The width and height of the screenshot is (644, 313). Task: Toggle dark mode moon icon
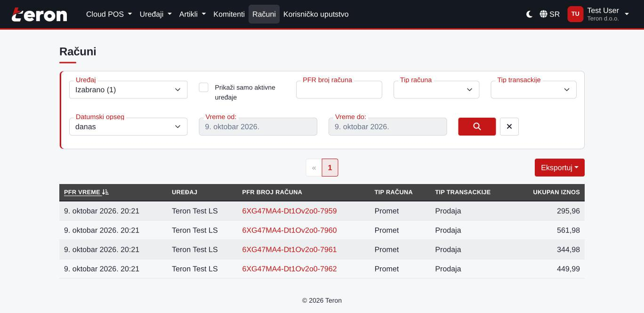(530, 14)
